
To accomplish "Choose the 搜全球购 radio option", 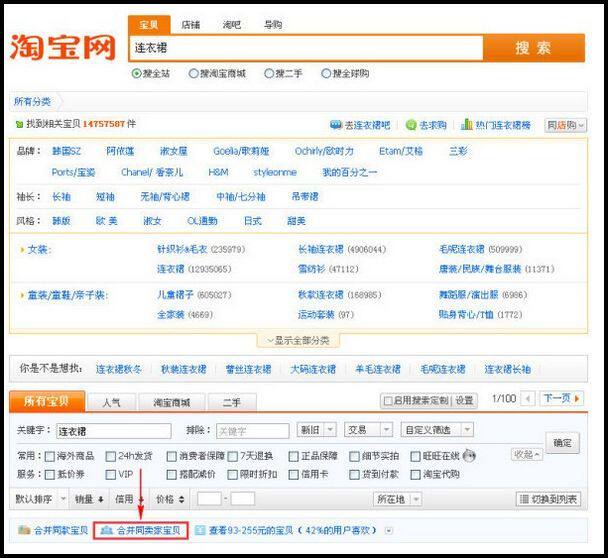I will point(326,73).
